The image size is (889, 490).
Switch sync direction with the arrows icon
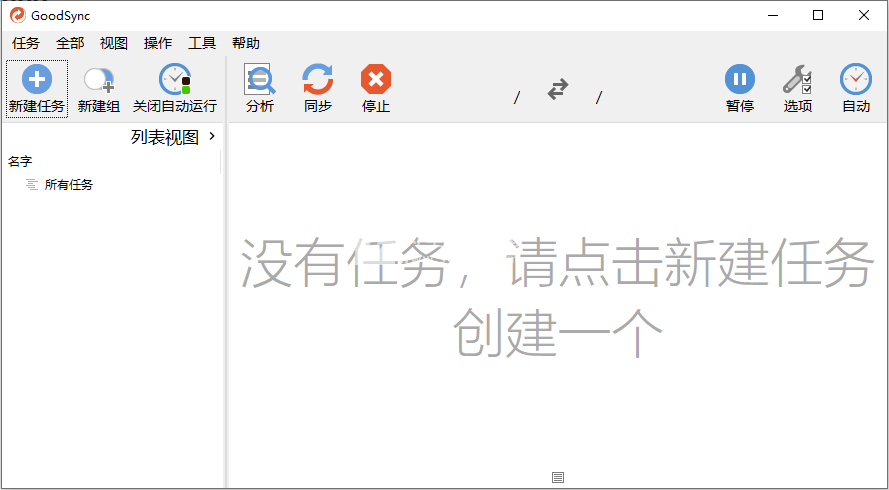tap(558, 89)
